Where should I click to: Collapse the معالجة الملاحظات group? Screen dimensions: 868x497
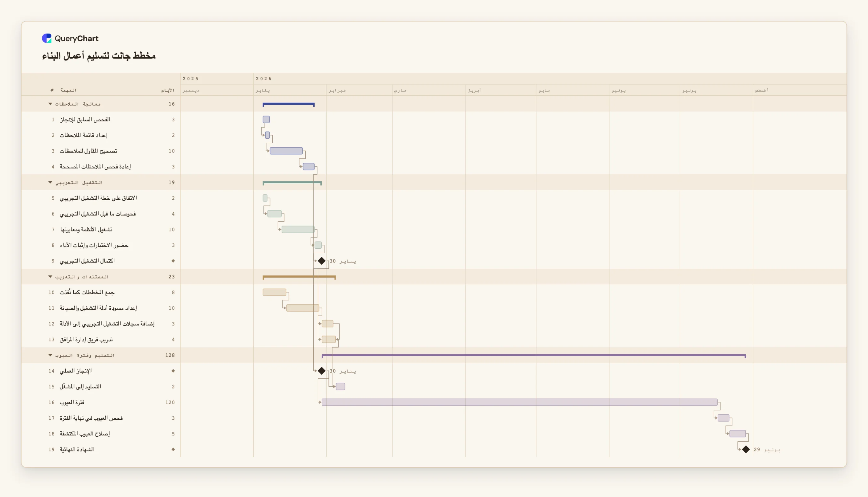tap(50, 104)
